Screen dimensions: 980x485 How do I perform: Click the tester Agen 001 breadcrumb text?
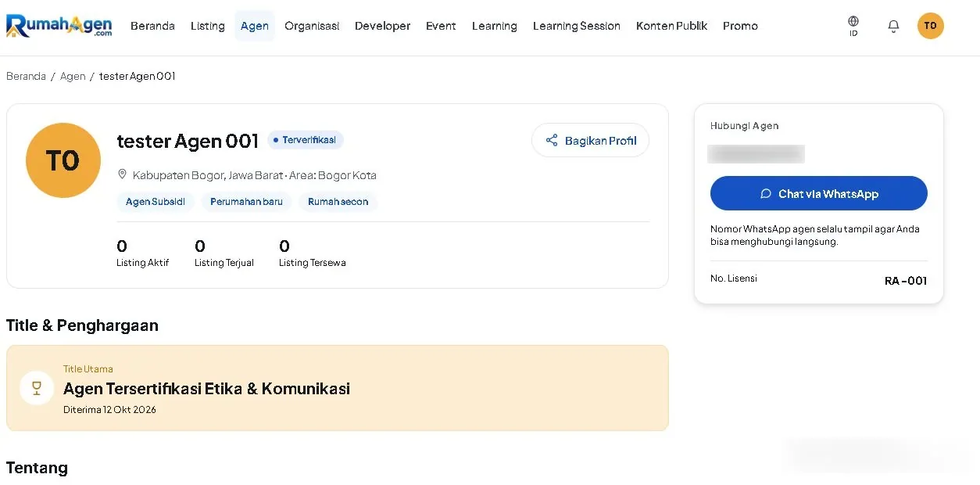click(x=138, y=76)
